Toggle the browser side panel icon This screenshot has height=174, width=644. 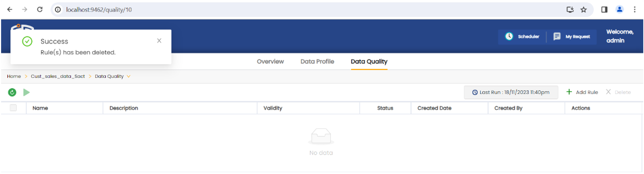click(604, 10)
